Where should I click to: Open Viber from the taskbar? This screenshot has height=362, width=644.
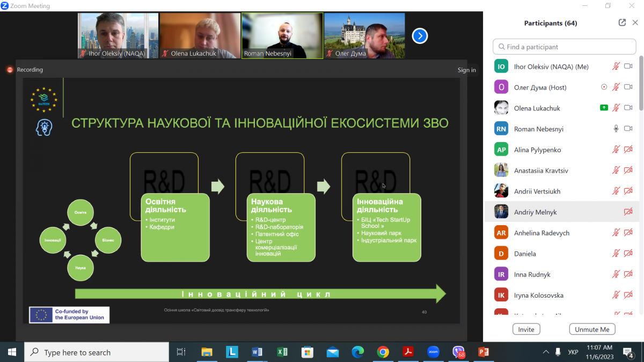point(458,352)
